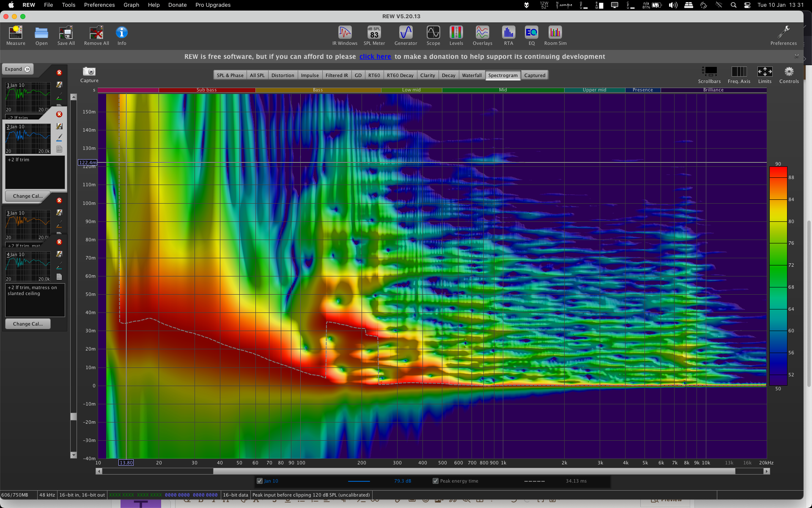
Task: Open the Info panel icon
Action: [x=122, y=36]
